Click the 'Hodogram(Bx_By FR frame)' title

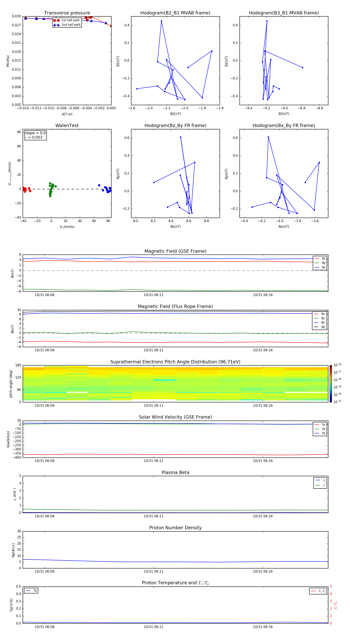tap(284, 125)
